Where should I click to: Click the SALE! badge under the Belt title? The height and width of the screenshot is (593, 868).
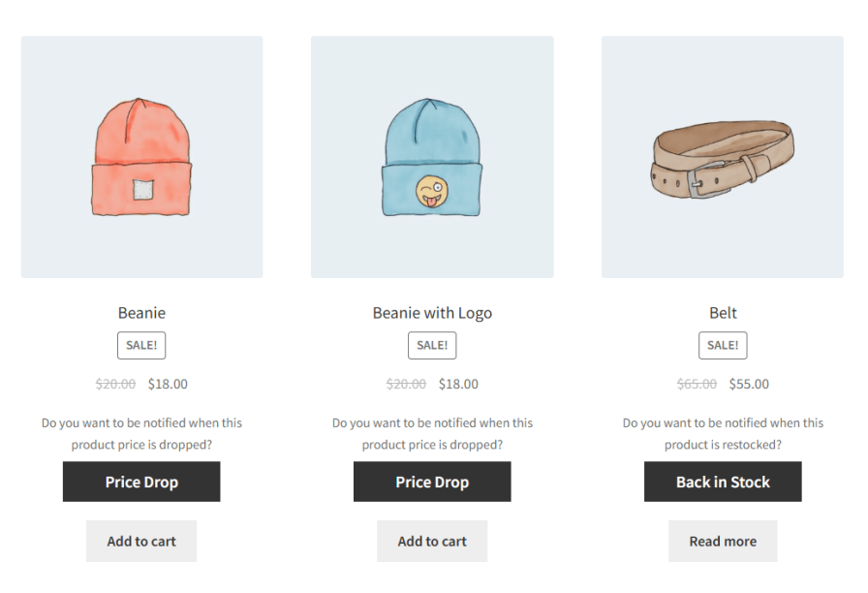(x=723, y=345)
